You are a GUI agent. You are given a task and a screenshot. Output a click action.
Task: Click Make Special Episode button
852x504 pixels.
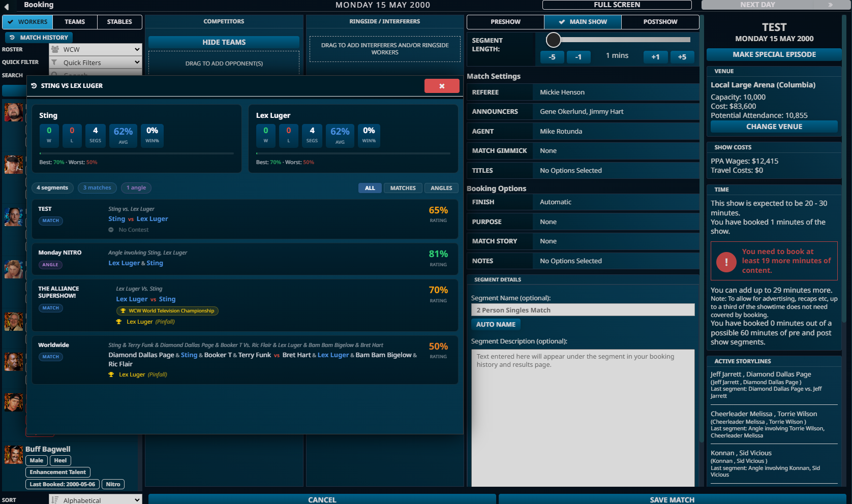(x=774, y=54)
